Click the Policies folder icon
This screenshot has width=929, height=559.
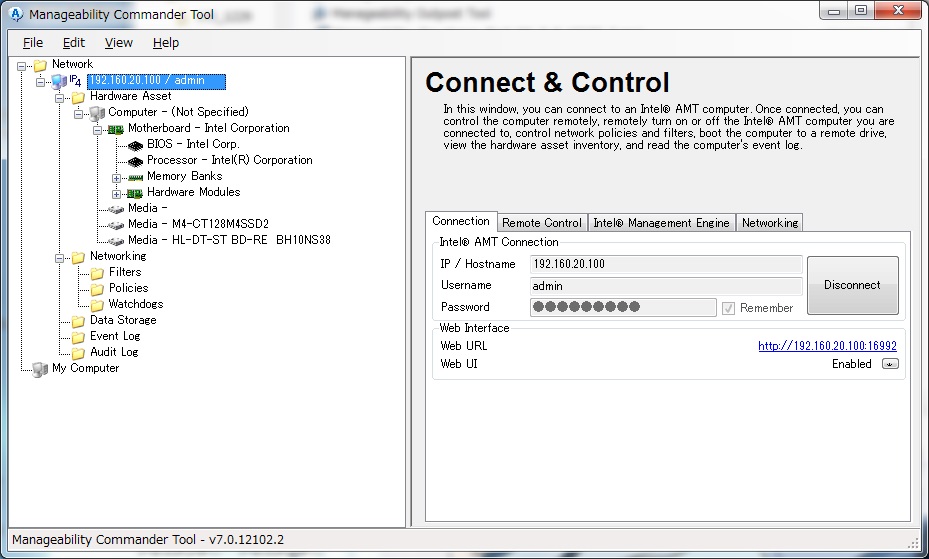pyautogui.click(x=97, y=289)
